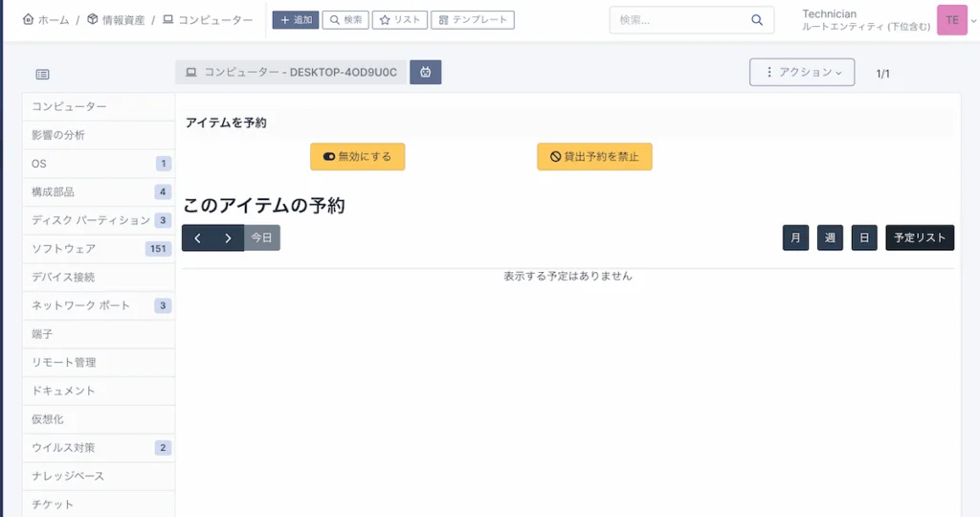Open the デバイス接続 tab
The width and height of the screenshot is (980, 517).
tap(99, 277)
